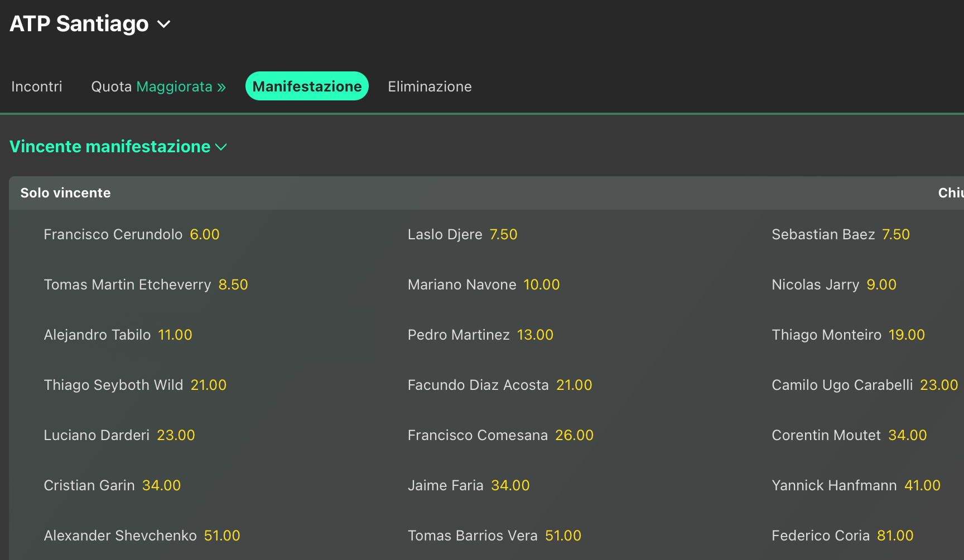Select Sebastian Baez at 7.50

[895, 234]
